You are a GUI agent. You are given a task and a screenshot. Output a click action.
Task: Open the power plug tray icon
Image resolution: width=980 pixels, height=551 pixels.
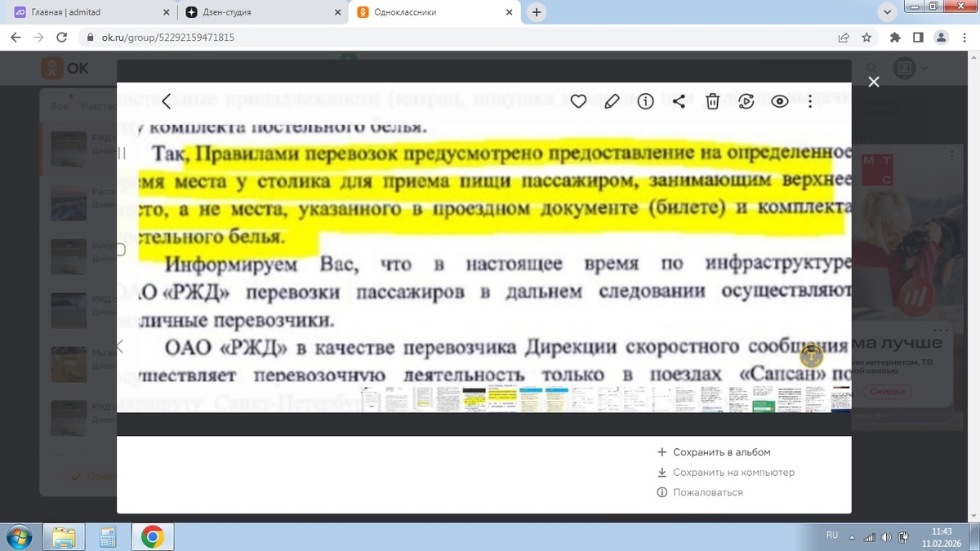click(904, 536)
